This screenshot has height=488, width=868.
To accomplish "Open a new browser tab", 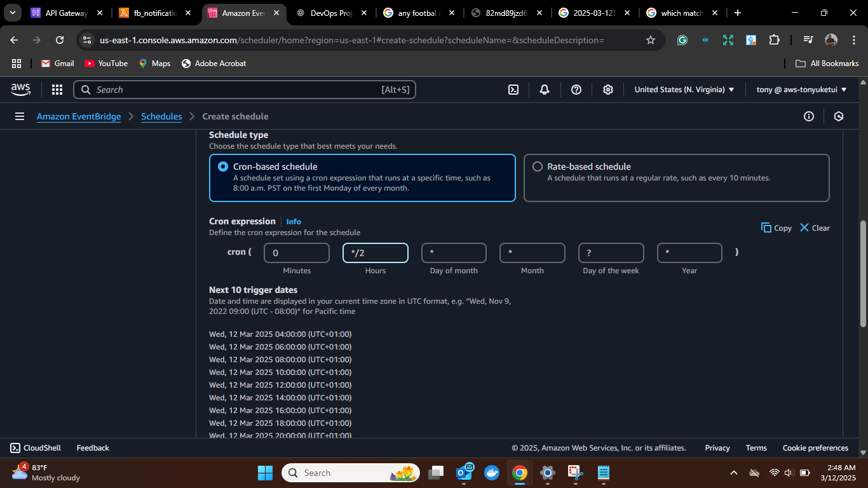I will click(x=737, y=13).
